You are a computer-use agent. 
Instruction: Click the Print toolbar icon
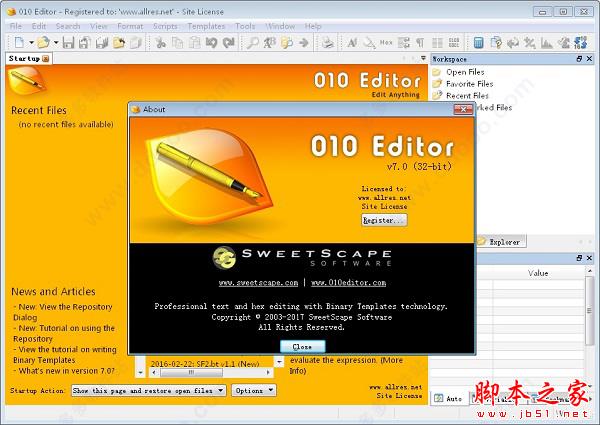[328, 42]
